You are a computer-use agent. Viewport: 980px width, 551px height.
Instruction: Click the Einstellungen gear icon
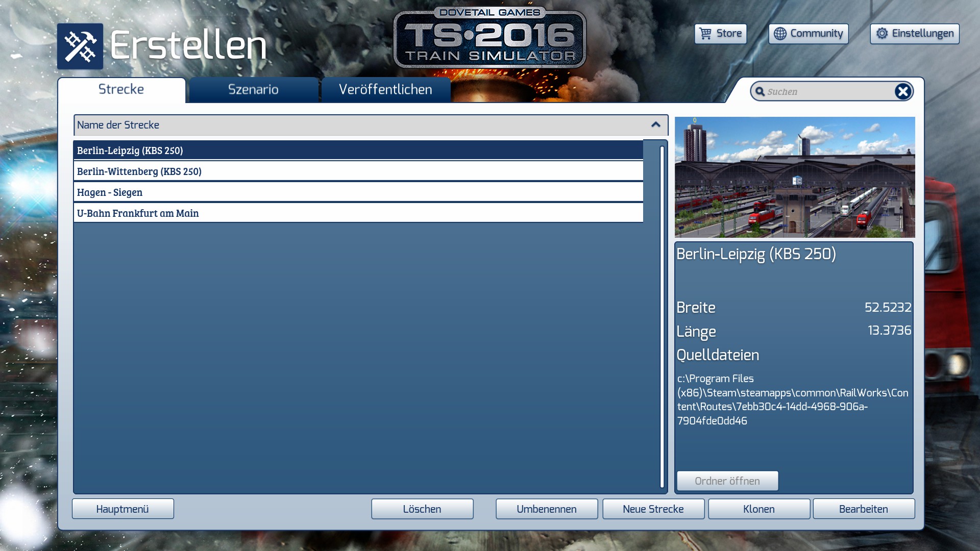pyautogui.click(x=881, y=34)
